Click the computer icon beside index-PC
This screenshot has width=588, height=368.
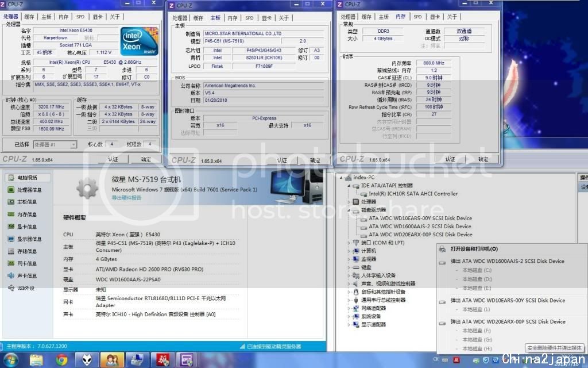pyautogui.click(x=348, y=177)
